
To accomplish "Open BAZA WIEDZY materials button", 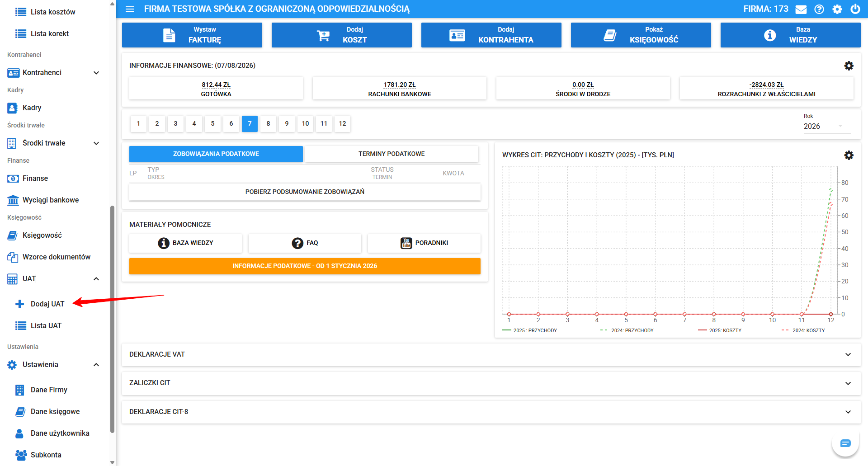I will click(185, 243).
